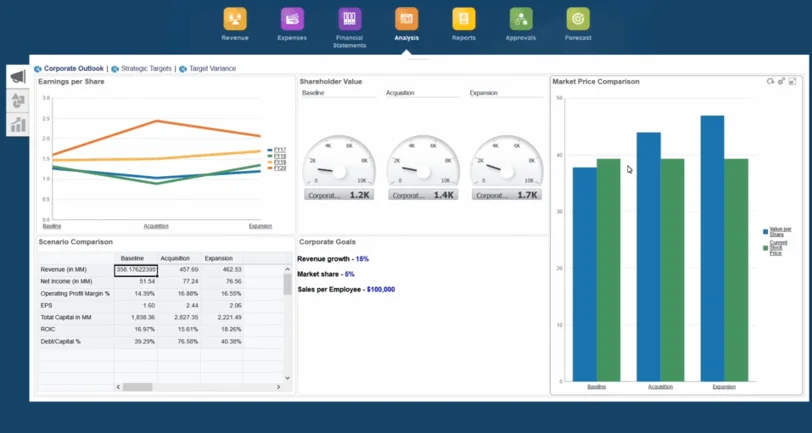Image resolution: width=812 pixels, height=433 pixels.
Task: Open the Forecast module icon
Action: (578, 19)
